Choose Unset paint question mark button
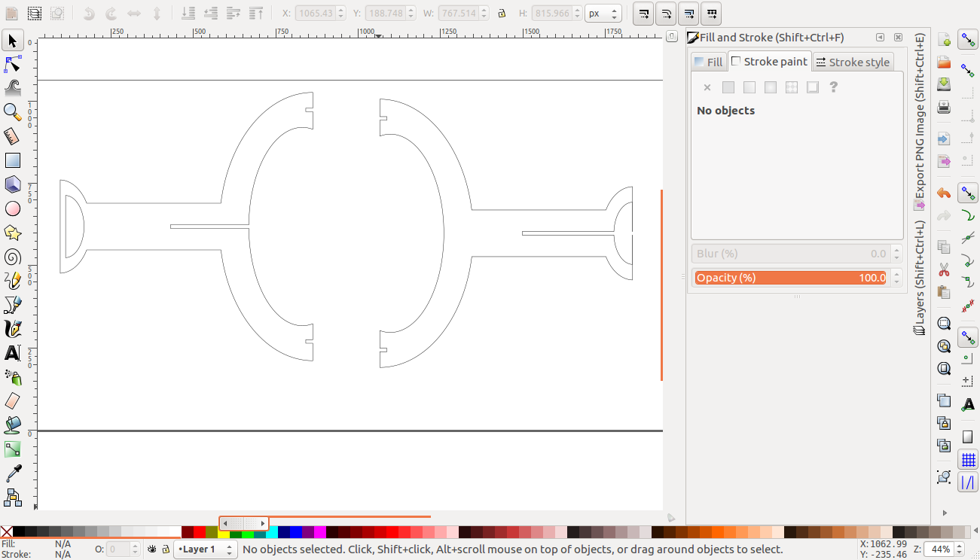Image resolution: width=980 pixels, height=560 pixels. [834, 87]
